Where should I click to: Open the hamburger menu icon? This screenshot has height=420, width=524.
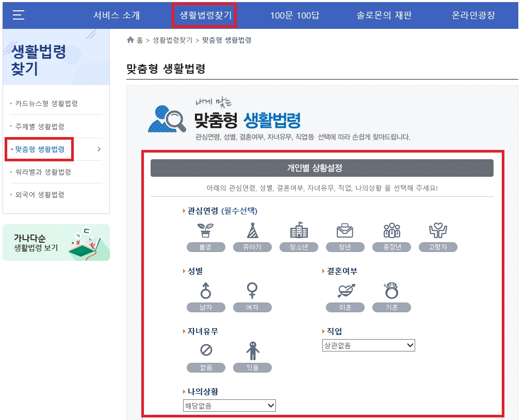(19, 15)
